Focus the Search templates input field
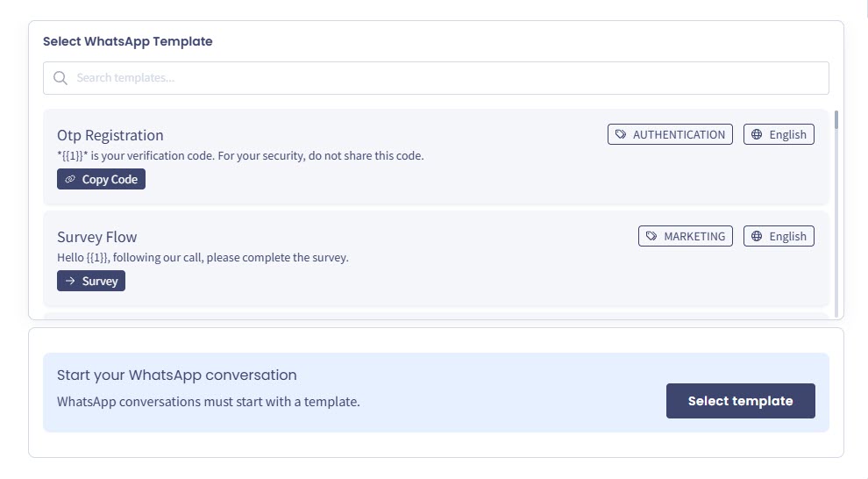868x479 pixels. [436, 78]
